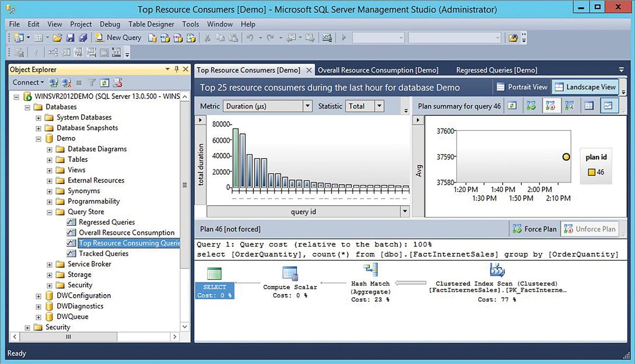Click the force plan checkmark icon in plan summary
The height and width of the screenshot is (364, 635).
[531, 106]
